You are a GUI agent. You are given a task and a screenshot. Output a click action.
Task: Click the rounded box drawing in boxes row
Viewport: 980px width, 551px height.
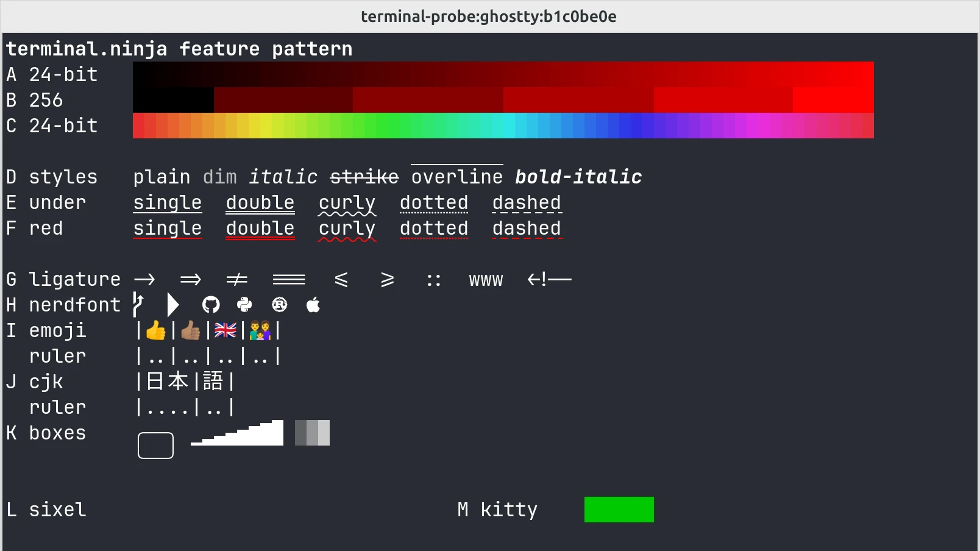156,446
